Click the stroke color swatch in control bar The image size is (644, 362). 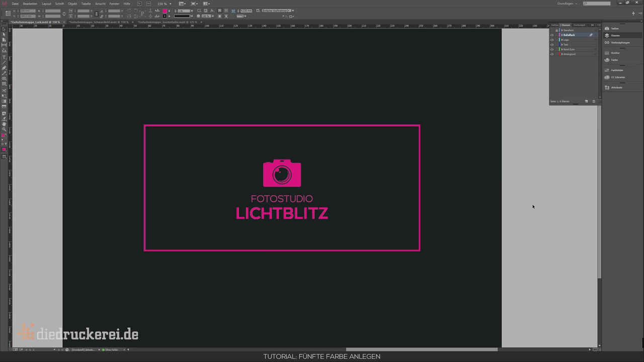coord(165,16)
